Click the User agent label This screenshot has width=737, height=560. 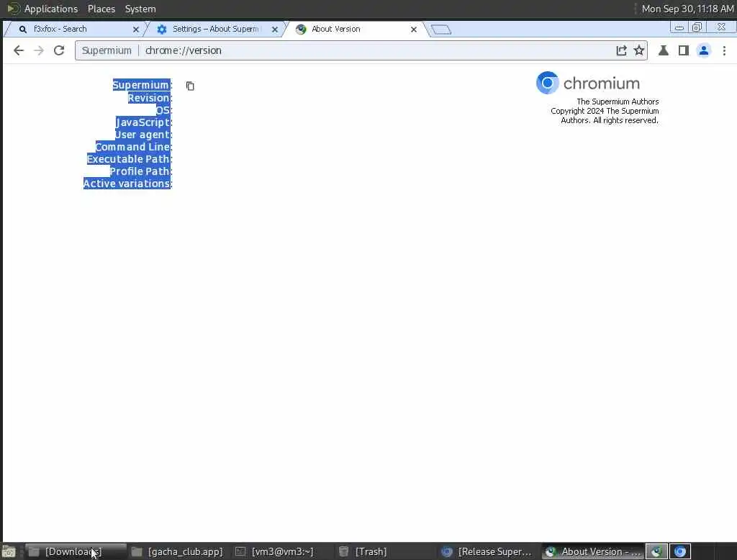[x=143, y=135]
